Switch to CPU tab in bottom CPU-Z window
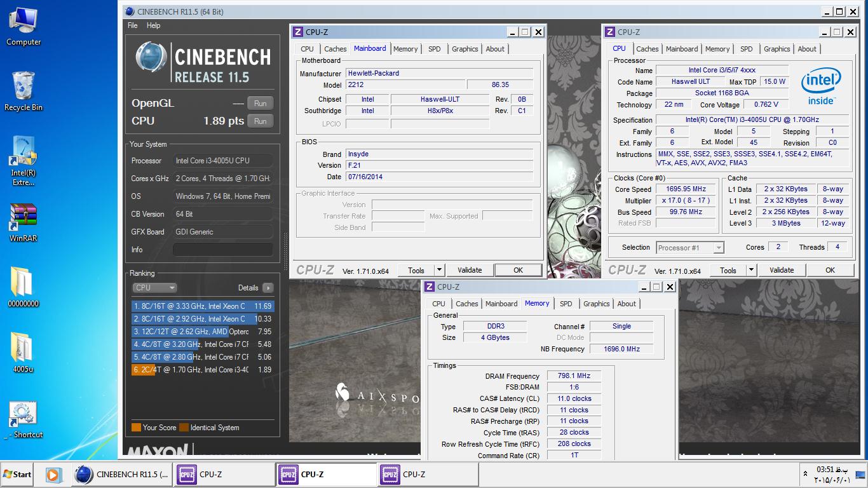868x488 pixels. 439,304
